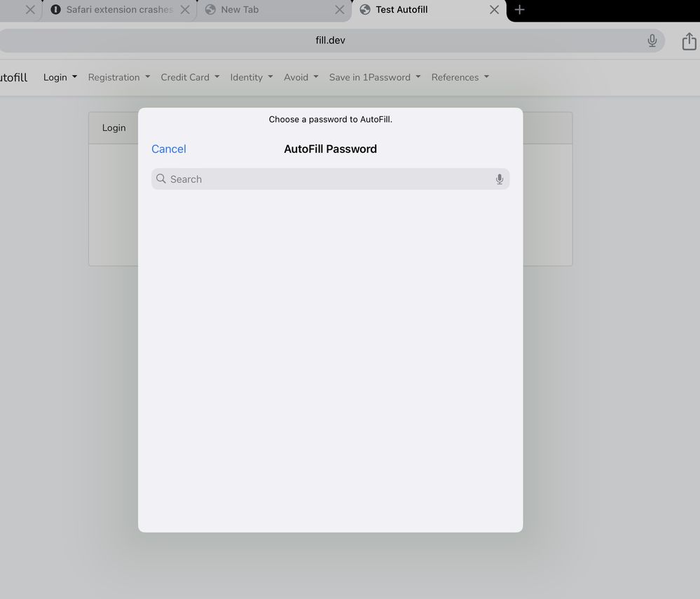Expand the Login dropdown menu
This screenshot has height=599, width=700.
[60, 77]
